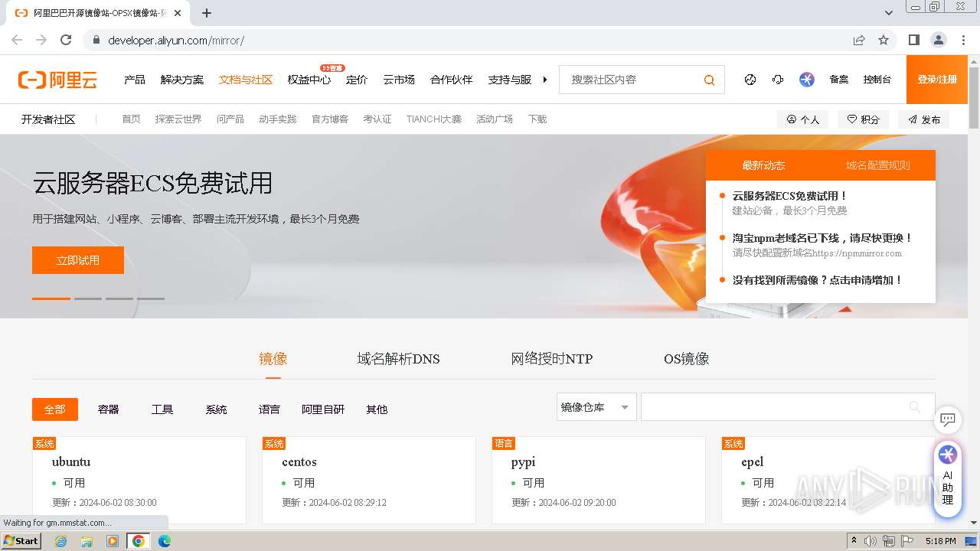Click the 个人 button
Viewport: 980px width, 551px height.
802,119
